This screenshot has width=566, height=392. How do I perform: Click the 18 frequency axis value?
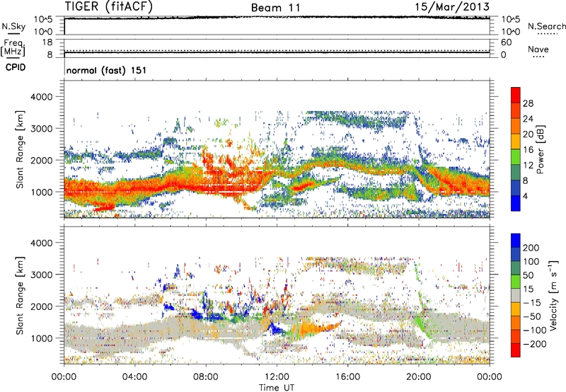pos(47,42)
